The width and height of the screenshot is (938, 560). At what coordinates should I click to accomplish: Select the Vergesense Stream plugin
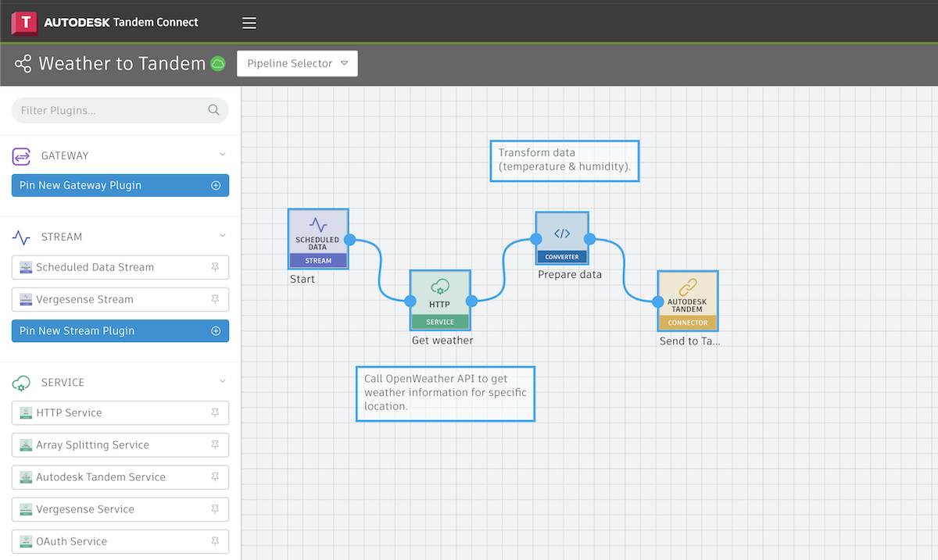(120, 299)
